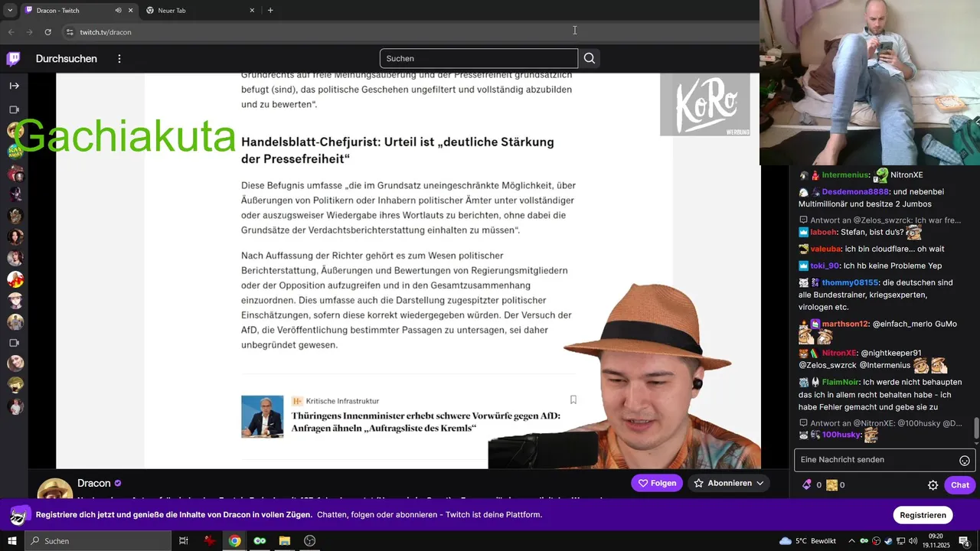The image size is (980, 551).
Task: Open the Dracon channel name link
Action: pos(94,483)
